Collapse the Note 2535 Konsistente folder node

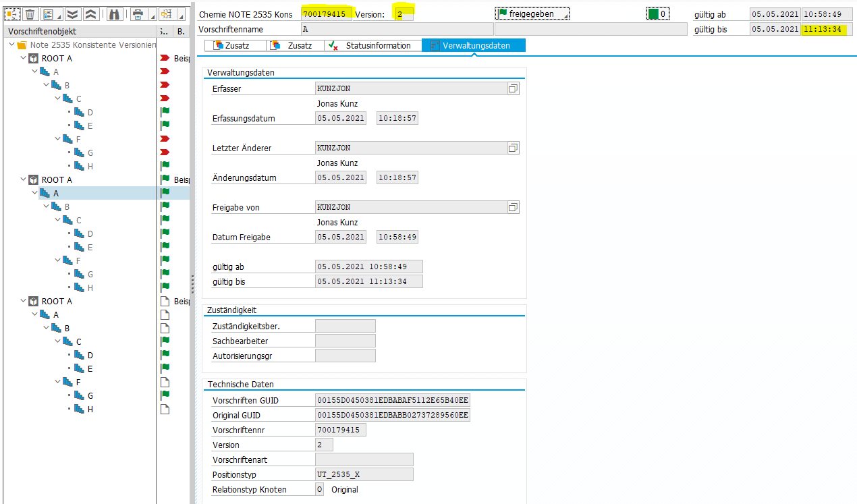pyautogui.click(x=12, y=45)
